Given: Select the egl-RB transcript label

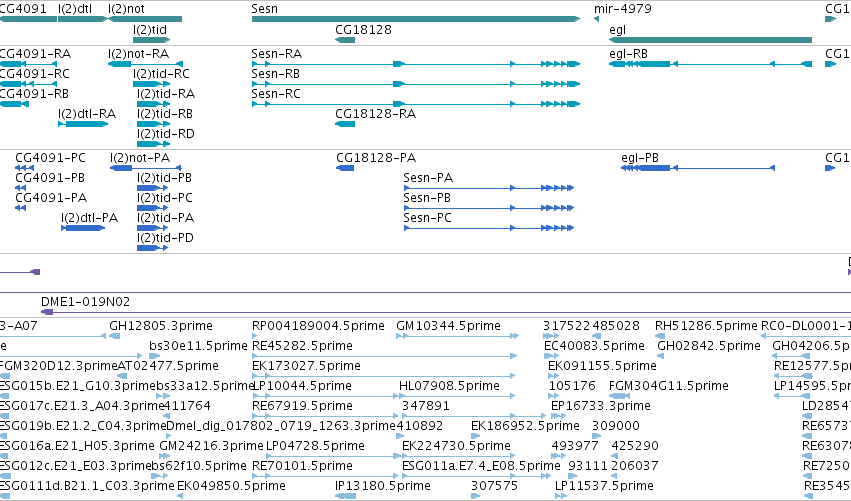Looking at the screenshot, I should (x=628, y=54).
